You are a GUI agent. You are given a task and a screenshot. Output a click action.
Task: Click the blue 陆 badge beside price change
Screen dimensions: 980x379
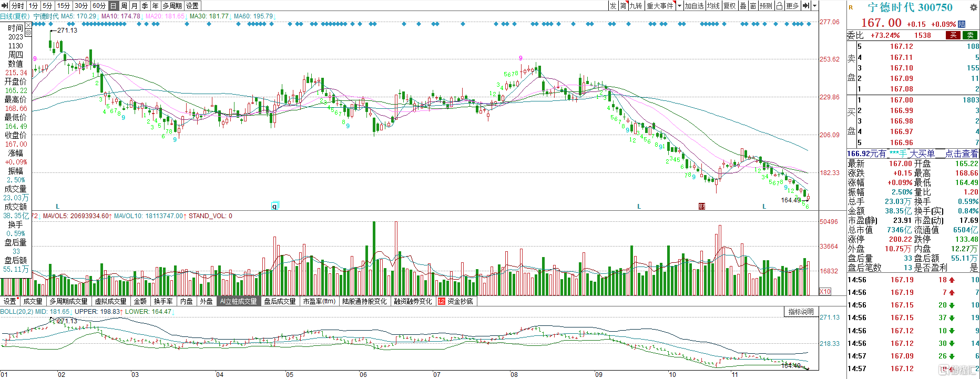[962, 24]
